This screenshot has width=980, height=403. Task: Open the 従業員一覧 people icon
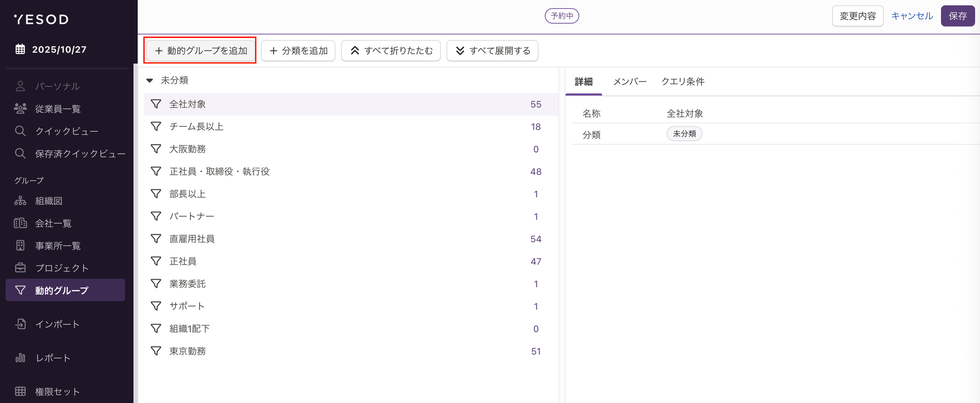click(x=20, y=109)
